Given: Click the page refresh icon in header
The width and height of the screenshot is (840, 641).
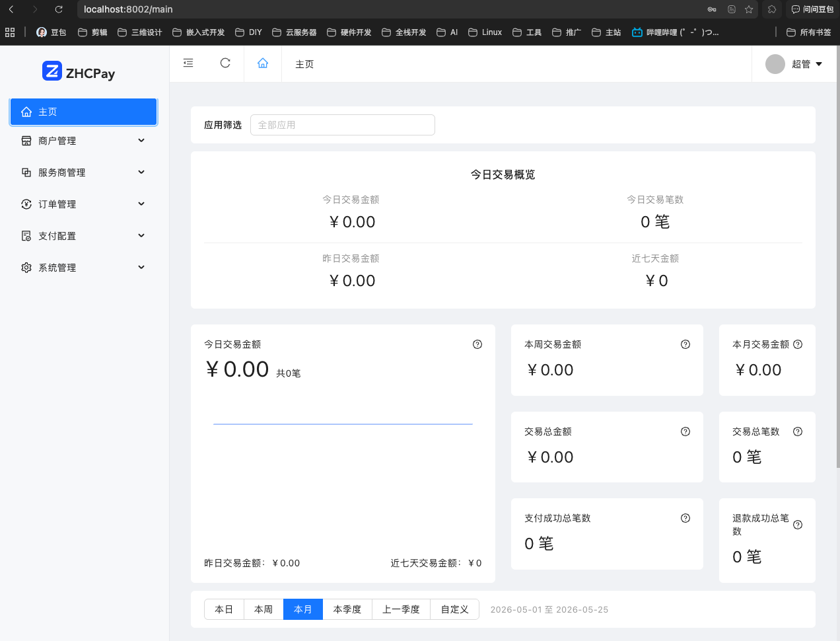Looking at the screenshot, I should (225, 63).
